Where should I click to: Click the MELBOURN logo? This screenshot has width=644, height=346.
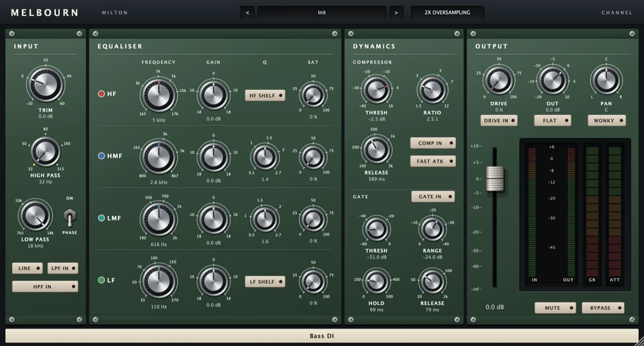click(45, 13)
